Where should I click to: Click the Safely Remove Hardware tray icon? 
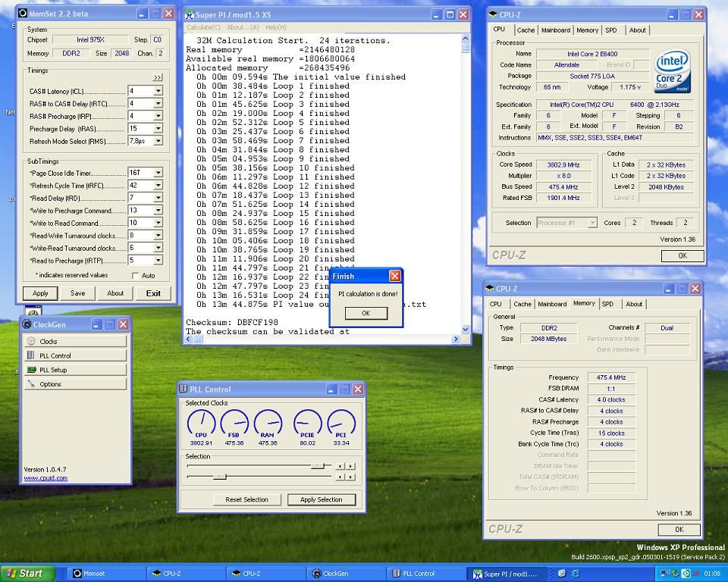coord(676,574)
